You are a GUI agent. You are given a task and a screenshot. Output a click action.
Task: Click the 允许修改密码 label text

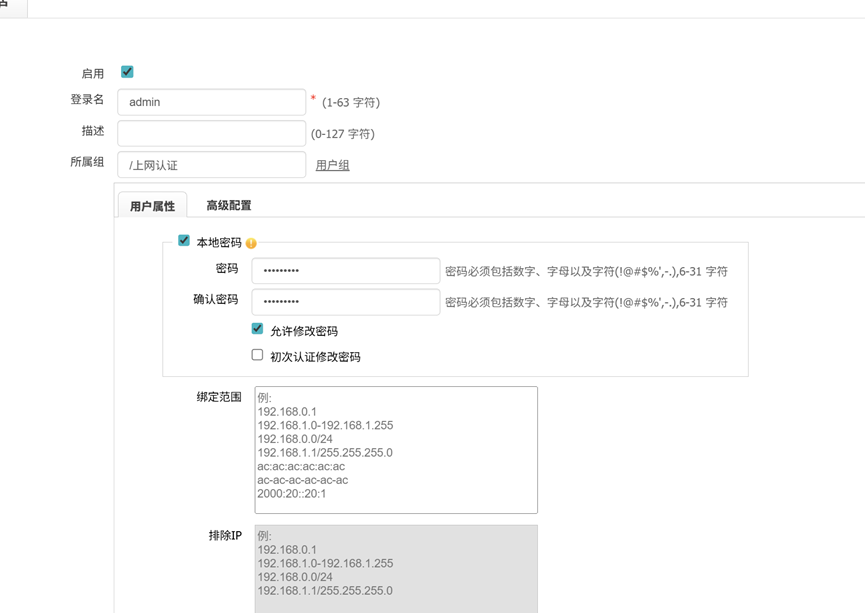click(x=304, y=331)
